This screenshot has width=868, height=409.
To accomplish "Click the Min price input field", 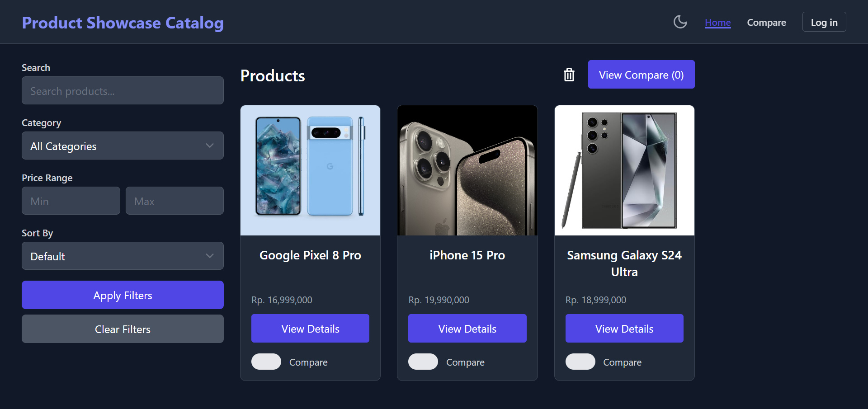I will pos(71,201).
